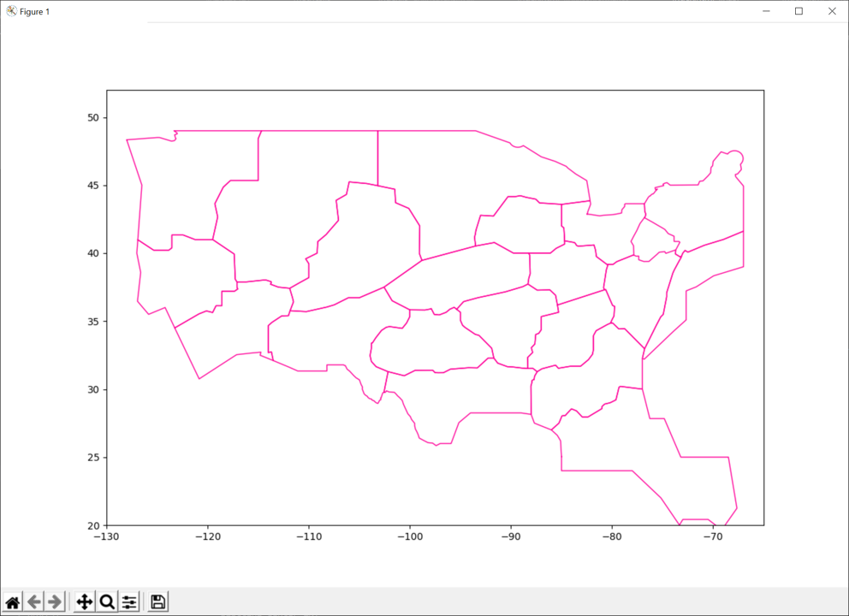849x616 pixels.
Task: Go back to the previous view
Action: (34, 602)
